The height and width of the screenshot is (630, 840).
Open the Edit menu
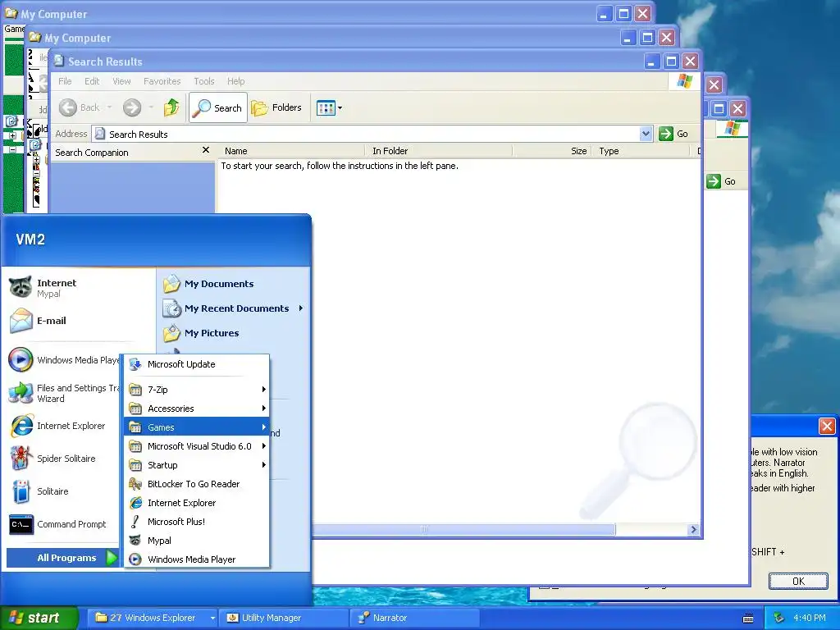click(x=92, y=81)
